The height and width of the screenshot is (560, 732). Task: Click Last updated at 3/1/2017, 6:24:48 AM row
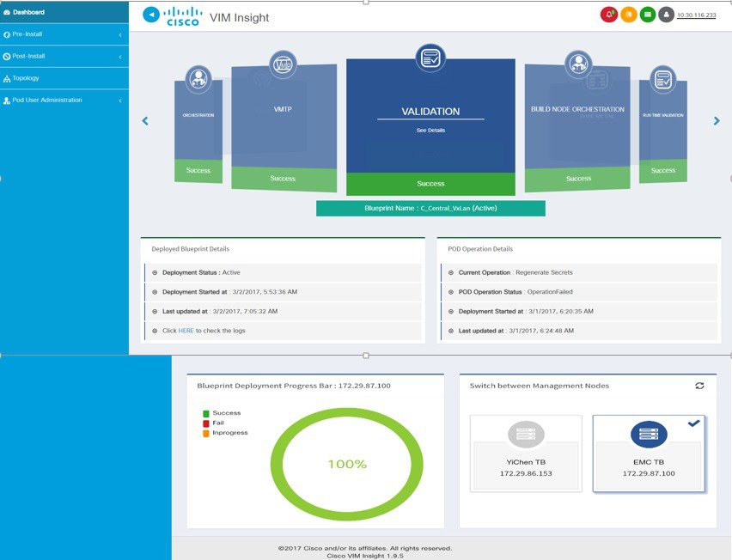click(579, 331)
